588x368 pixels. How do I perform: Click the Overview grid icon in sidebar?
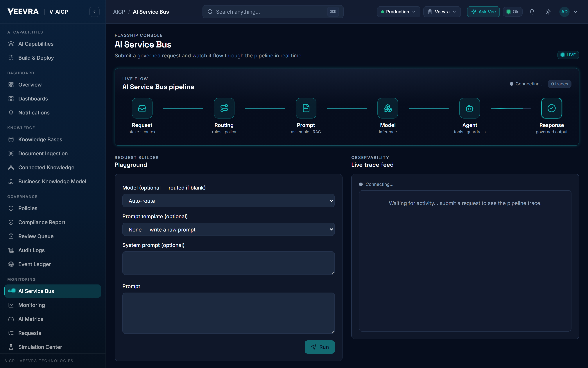click(x=11, y=85)
